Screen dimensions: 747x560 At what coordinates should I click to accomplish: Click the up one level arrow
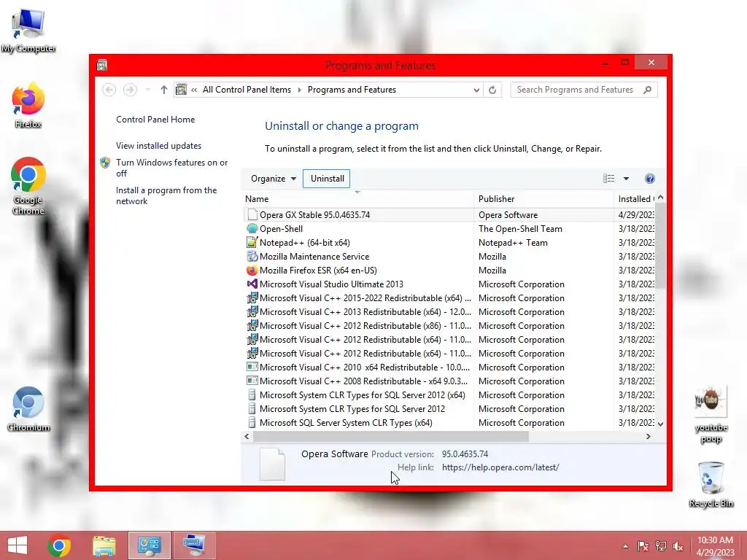click(164, 90)
